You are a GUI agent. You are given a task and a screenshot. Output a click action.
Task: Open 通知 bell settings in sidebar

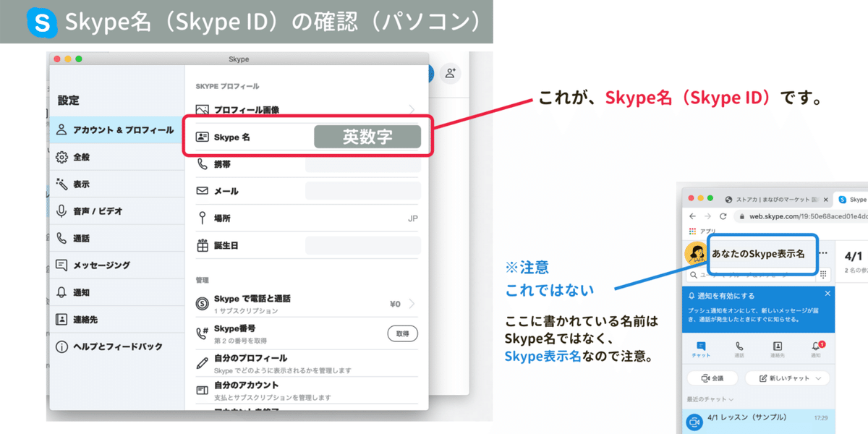[x=116, y=292]
